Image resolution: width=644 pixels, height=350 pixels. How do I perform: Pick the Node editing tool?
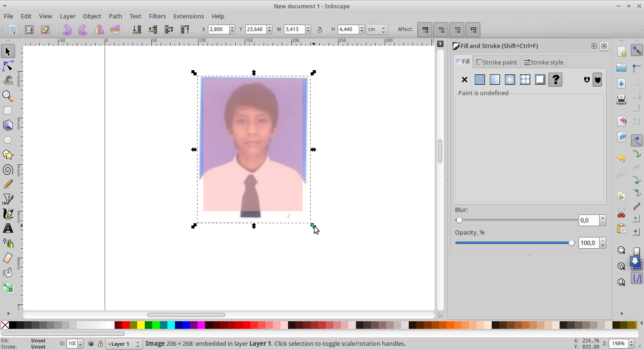pos(8,66)
